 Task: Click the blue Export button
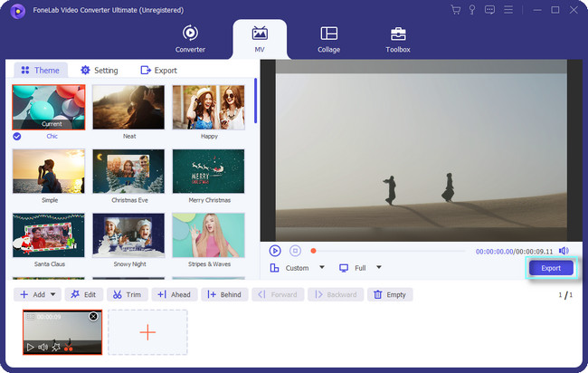coord(551,268)
